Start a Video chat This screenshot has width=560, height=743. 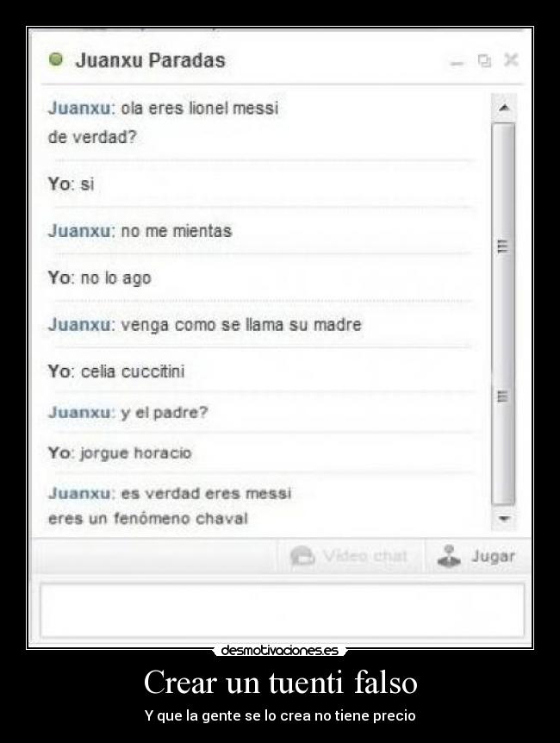[x=350, y=556]
